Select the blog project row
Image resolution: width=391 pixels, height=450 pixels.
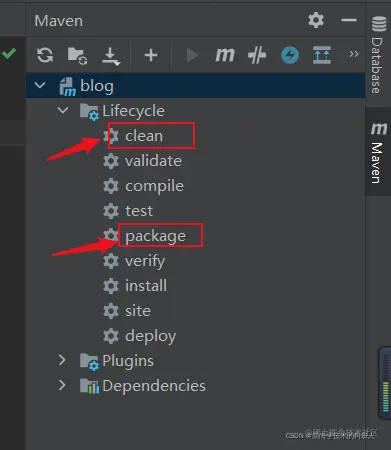[x=195, y=85]
